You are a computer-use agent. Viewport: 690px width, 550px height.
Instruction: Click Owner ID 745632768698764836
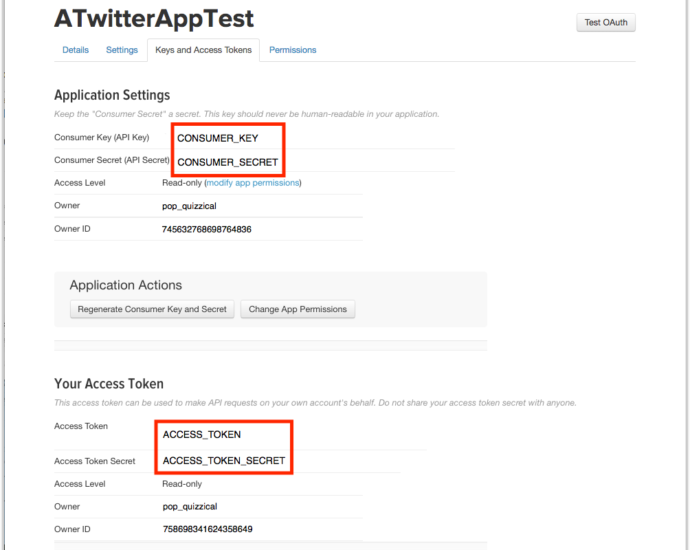[x=206, y=229]
